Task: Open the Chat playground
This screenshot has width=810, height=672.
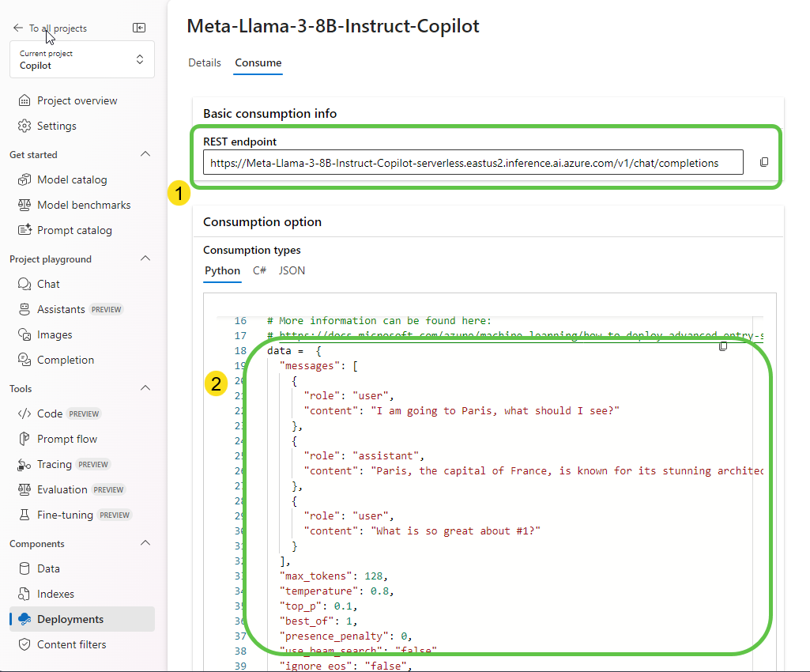Action: pos(48,284)
